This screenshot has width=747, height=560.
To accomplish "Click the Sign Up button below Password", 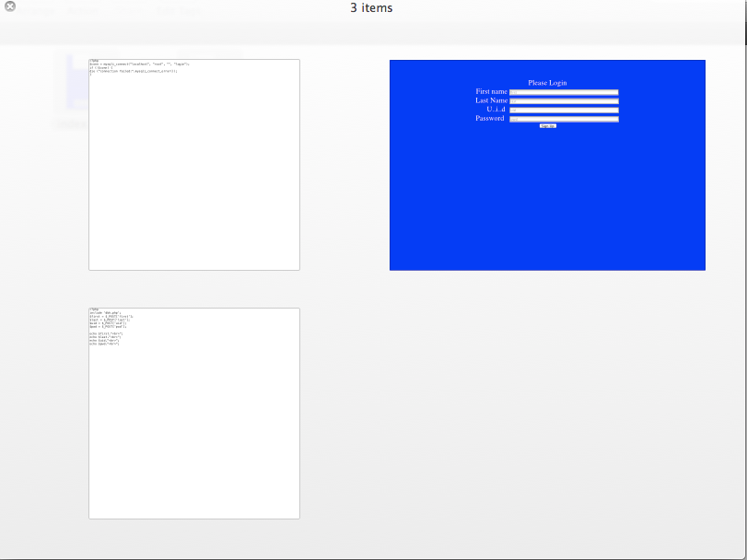I will 548,125.
